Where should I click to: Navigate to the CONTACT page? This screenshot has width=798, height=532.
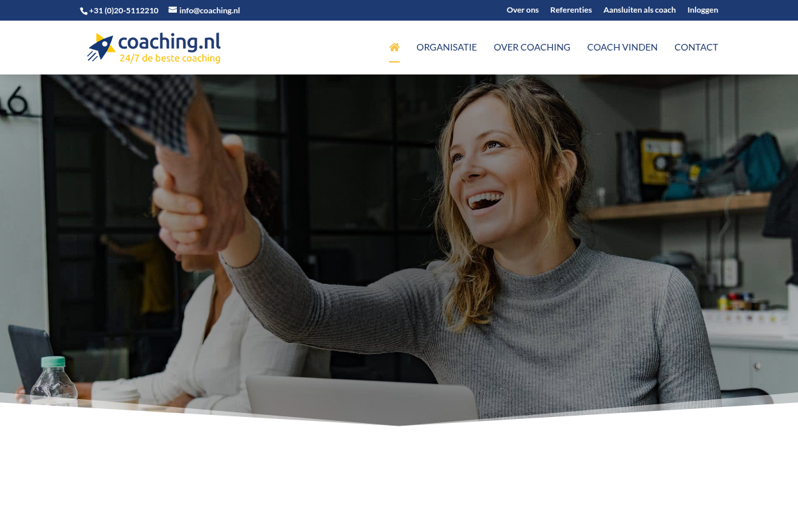click(696, 47)
